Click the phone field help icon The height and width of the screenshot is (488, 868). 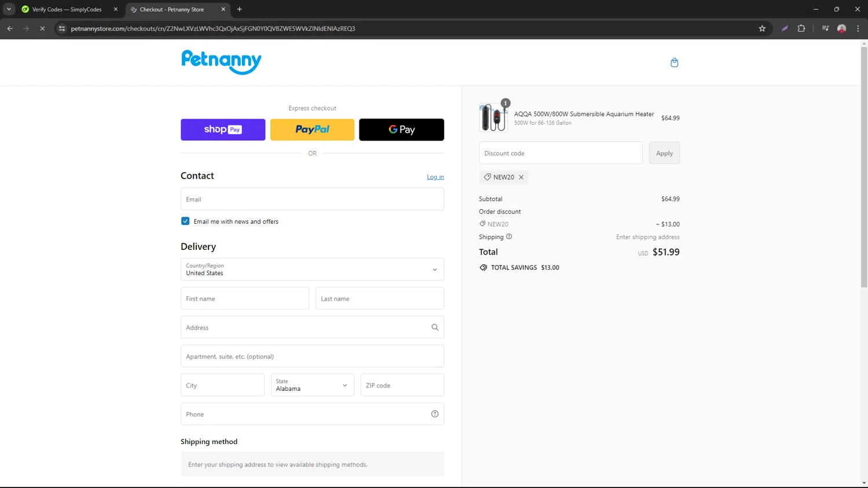click(435, 414)
